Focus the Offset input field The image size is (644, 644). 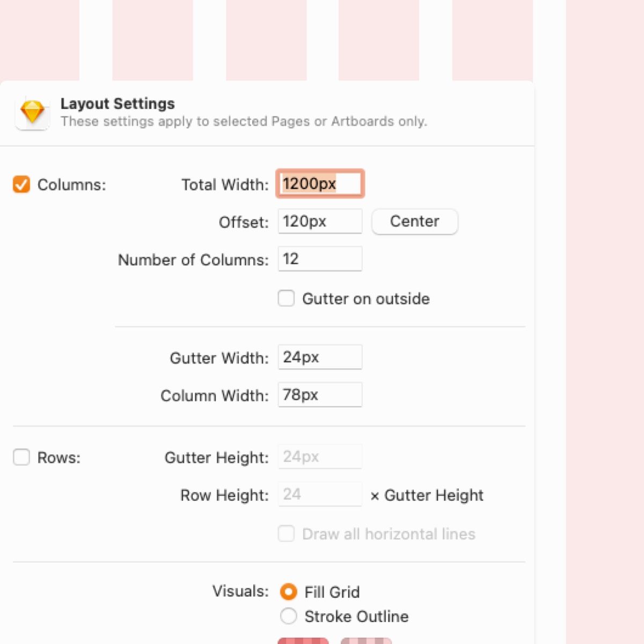tap(320, 222)
